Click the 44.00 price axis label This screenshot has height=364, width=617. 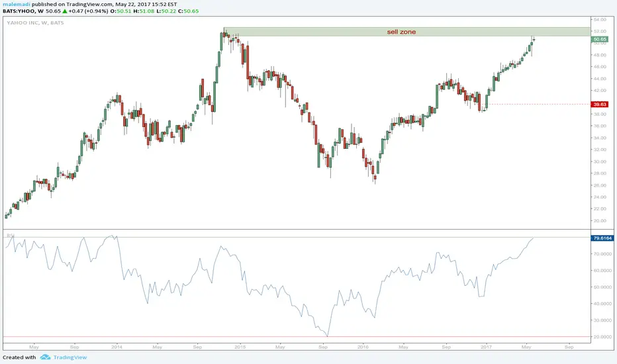(600, 79)
